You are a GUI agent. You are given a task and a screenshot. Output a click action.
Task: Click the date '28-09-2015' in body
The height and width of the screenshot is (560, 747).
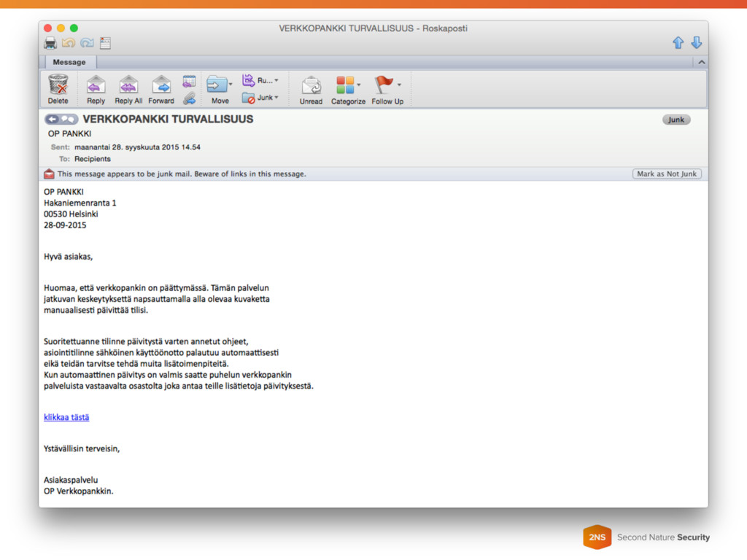pyautogui.click(x=65, y=225)
